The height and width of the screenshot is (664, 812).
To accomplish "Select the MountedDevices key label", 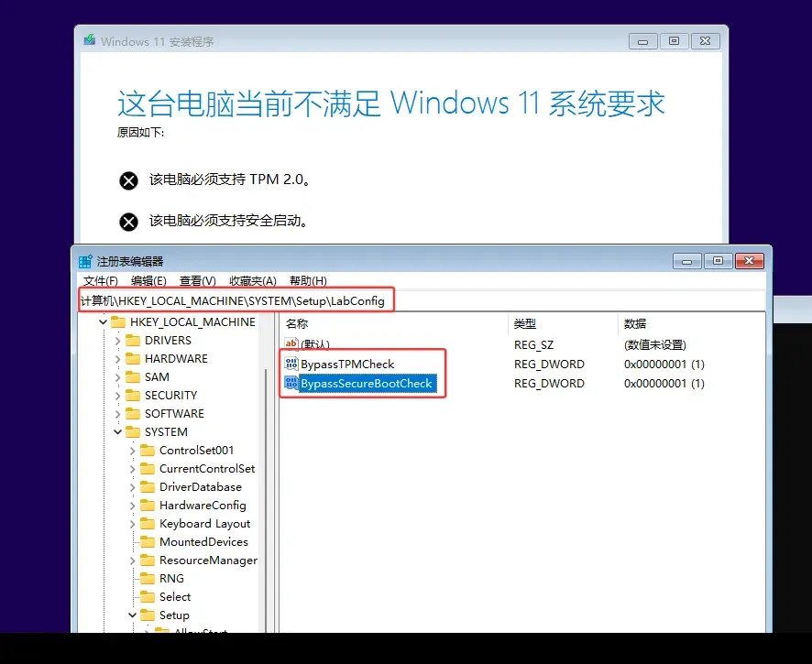I will point(203,542).
